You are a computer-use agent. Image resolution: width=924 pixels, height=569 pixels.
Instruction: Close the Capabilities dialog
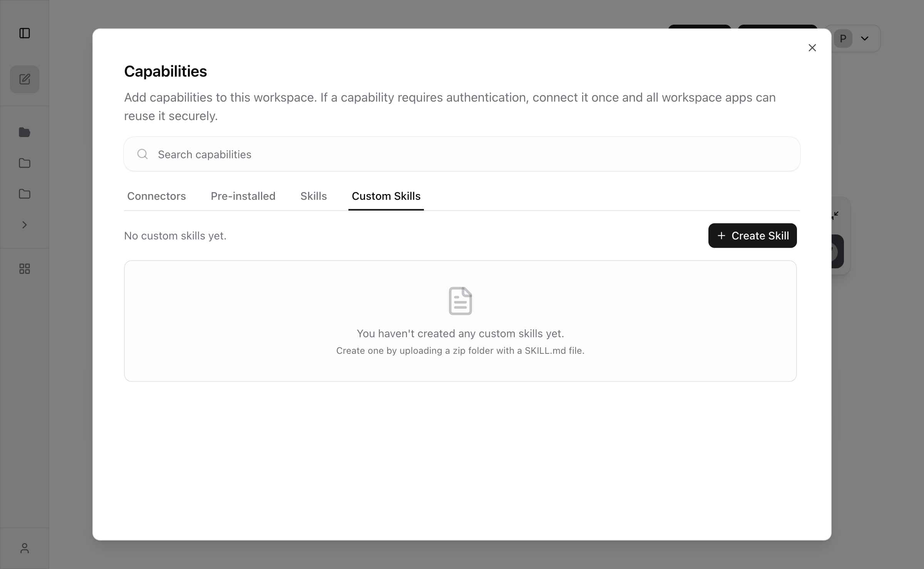(812, 48)
